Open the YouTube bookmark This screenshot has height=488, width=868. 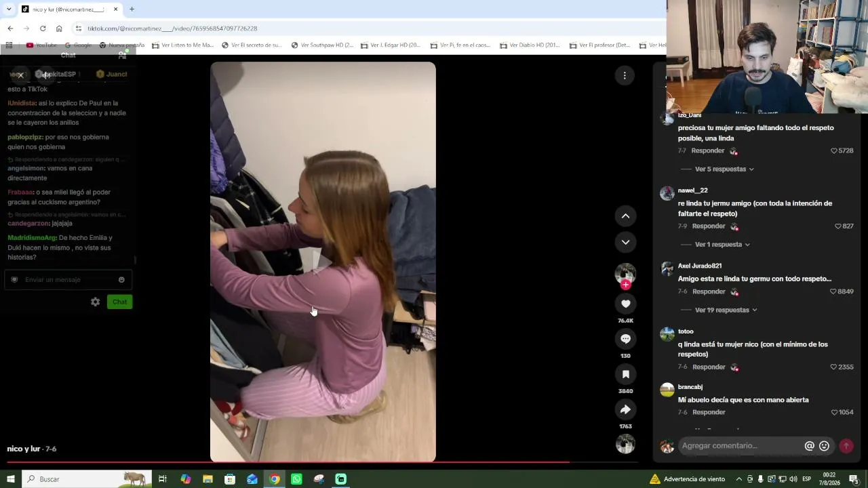(x=41, y=45)
